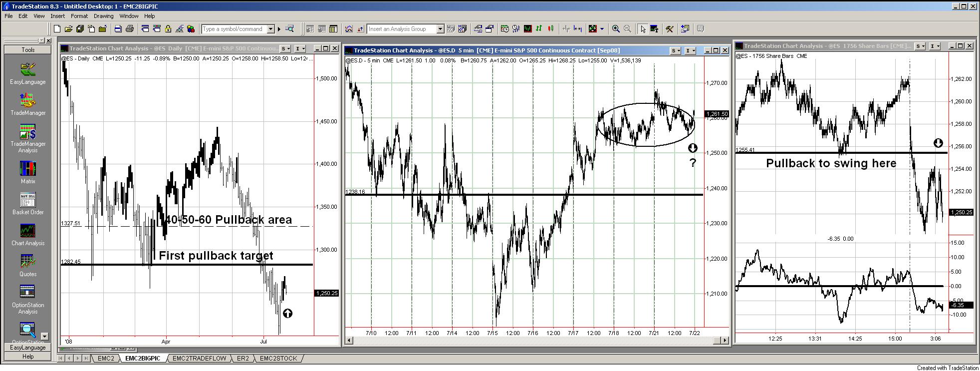The image size is (980, 371).
Task: Open the I dropdown in 5 min chart title
Action: click(690, 50)
